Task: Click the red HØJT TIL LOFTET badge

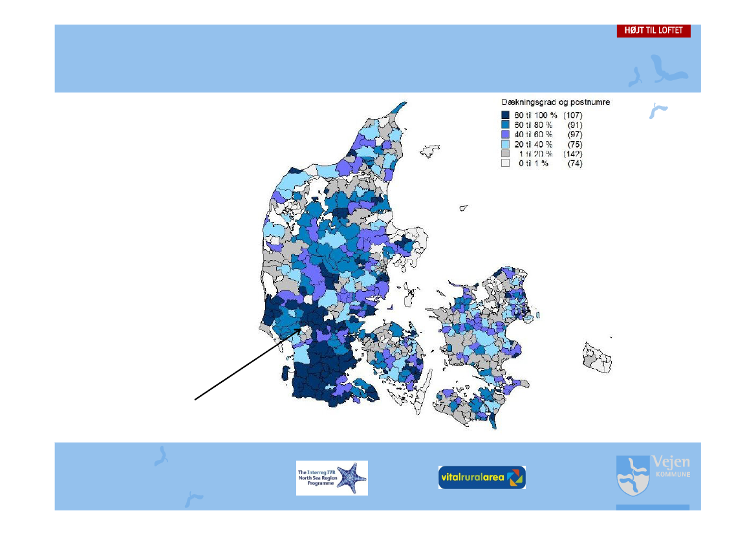Action: pos(653,30)
